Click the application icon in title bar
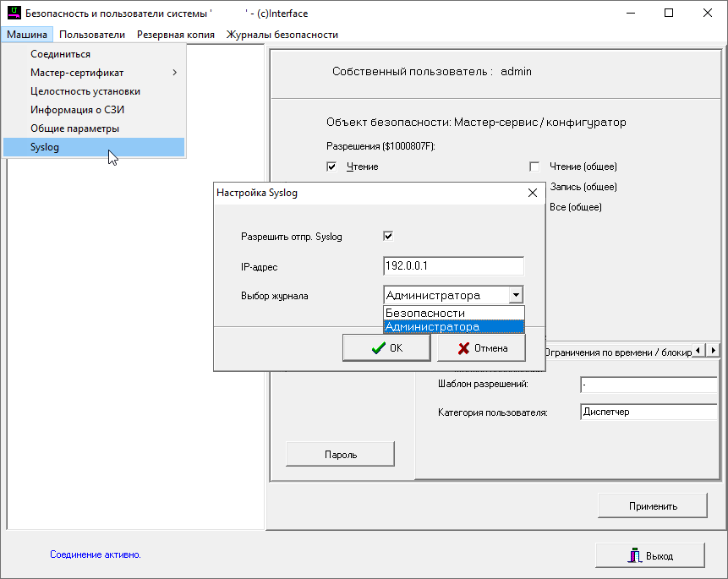Screen dimensions: 728x579 14,14
